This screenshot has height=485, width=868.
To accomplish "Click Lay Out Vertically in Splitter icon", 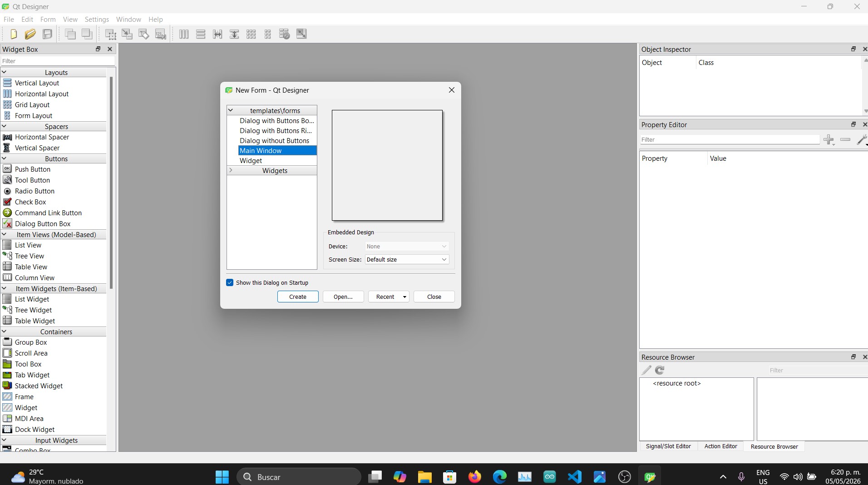I will pyautogui.click(x=234, y=34).
